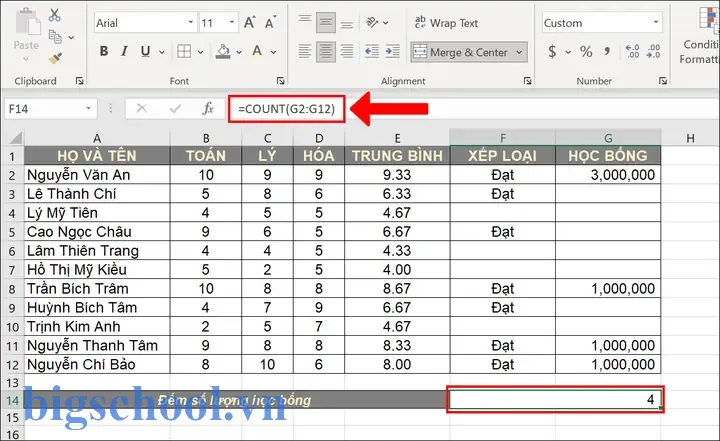Open Font dialog launcher

click(281, 81)
